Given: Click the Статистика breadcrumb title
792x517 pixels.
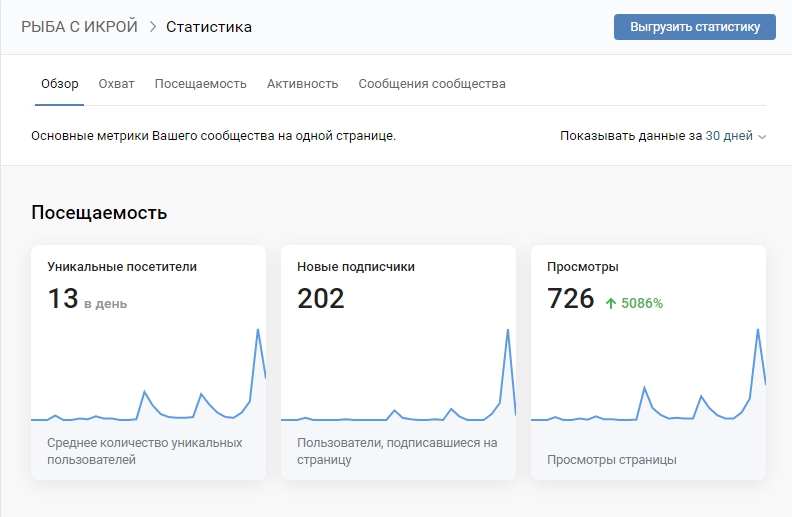Looking at the screenshot, I should 209,27.
